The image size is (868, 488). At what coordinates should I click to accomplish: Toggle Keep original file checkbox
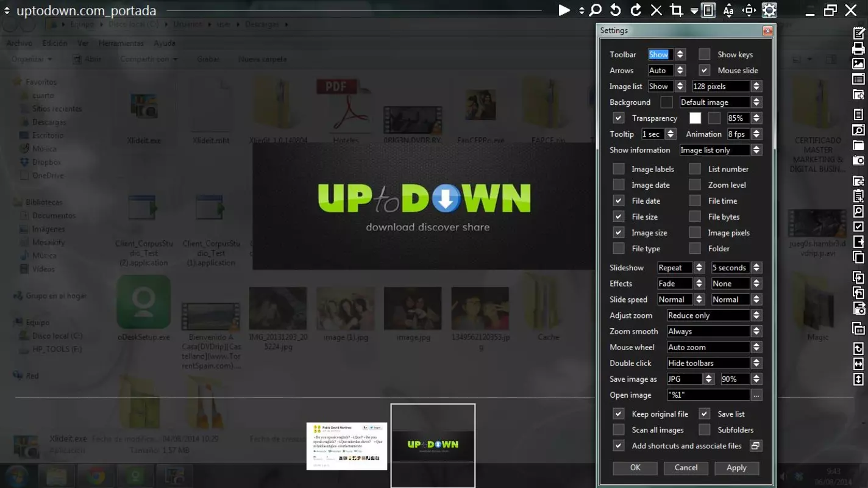pos(618,414)
